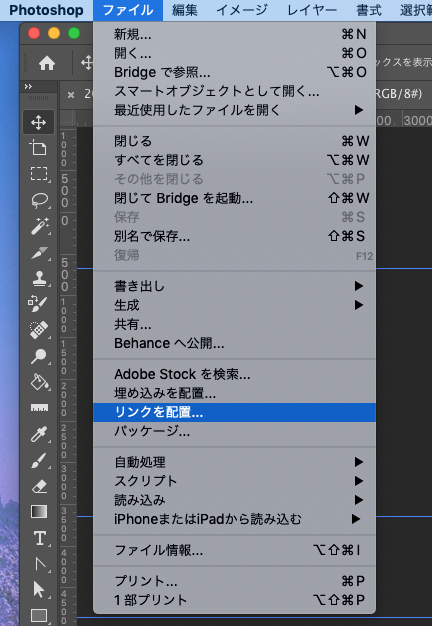
Task: Pick the Magic Wand tool
Action: (40, 226)
